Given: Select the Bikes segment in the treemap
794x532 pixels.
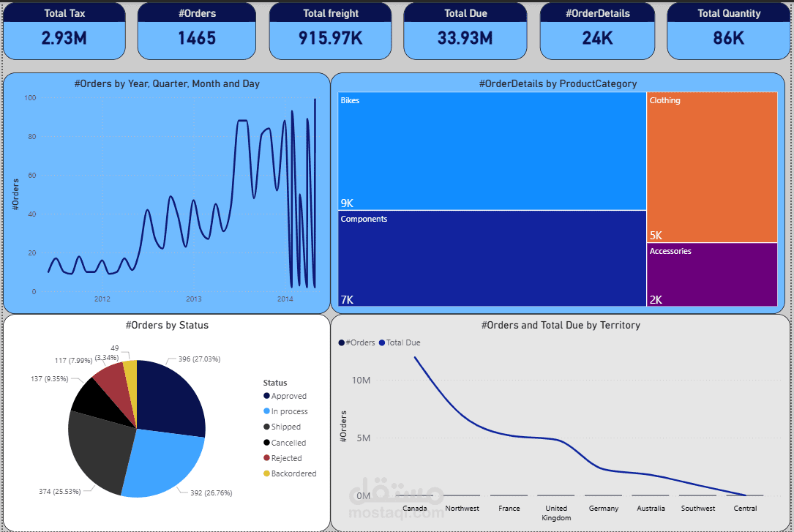Looking at the screenshot, I should 490,150.
